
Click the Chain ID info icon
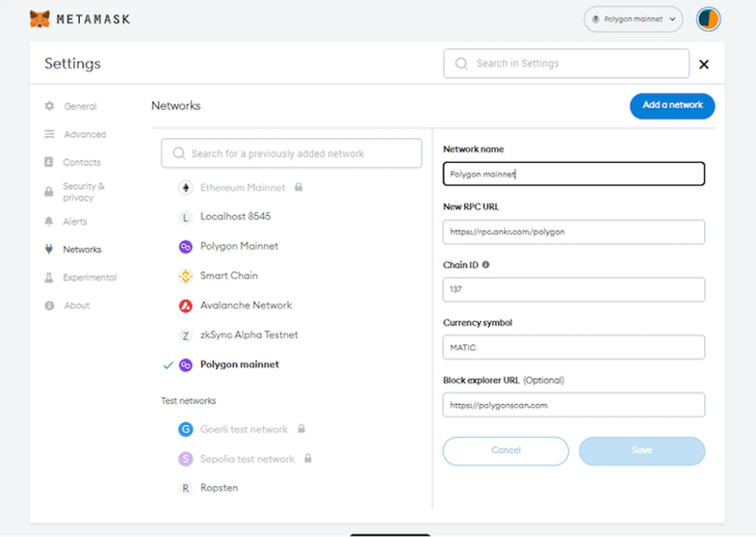tap(486, 265)
